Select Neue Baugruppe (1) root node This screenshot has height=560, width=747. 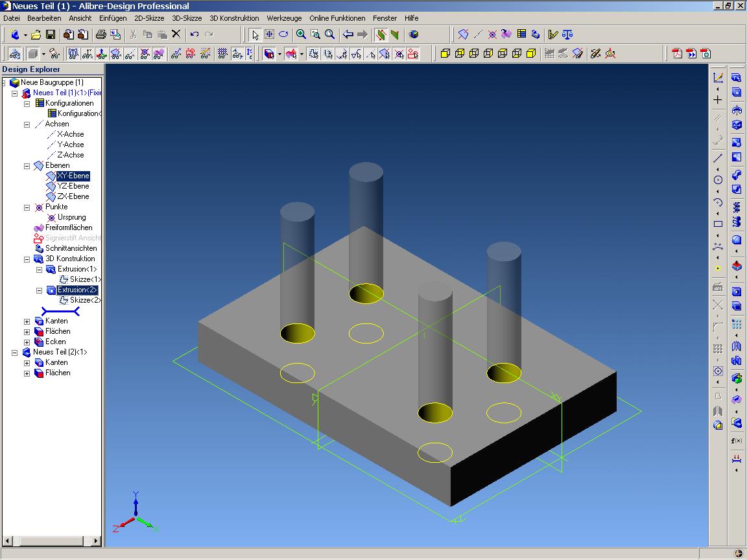pyautogui.click(x=52, y=82)
